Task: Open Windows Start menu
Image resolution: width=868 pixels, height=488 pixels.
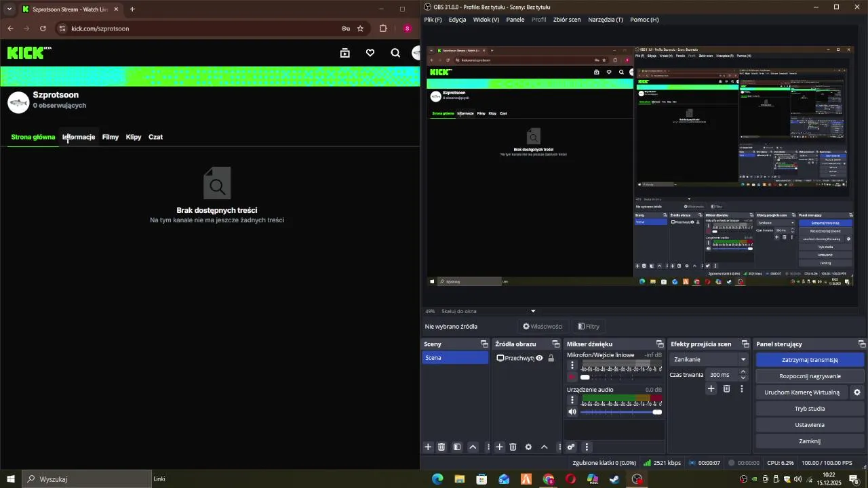Action: click(x=11, y=479)
